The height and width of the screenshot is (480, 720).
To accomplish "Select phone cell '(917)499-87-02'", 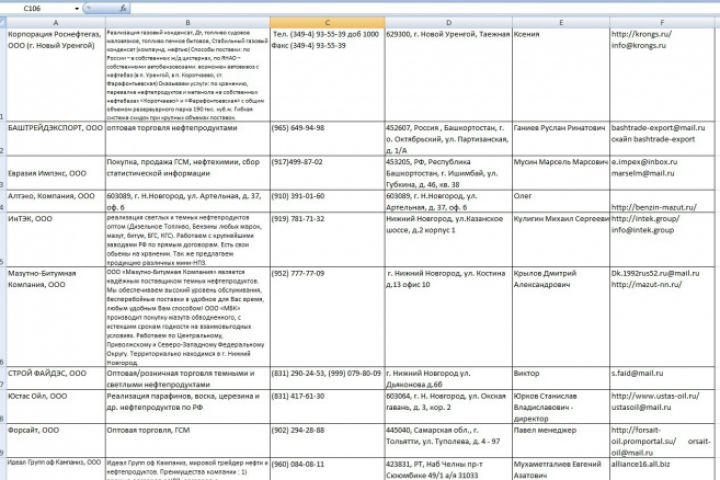I will (327, 173).
